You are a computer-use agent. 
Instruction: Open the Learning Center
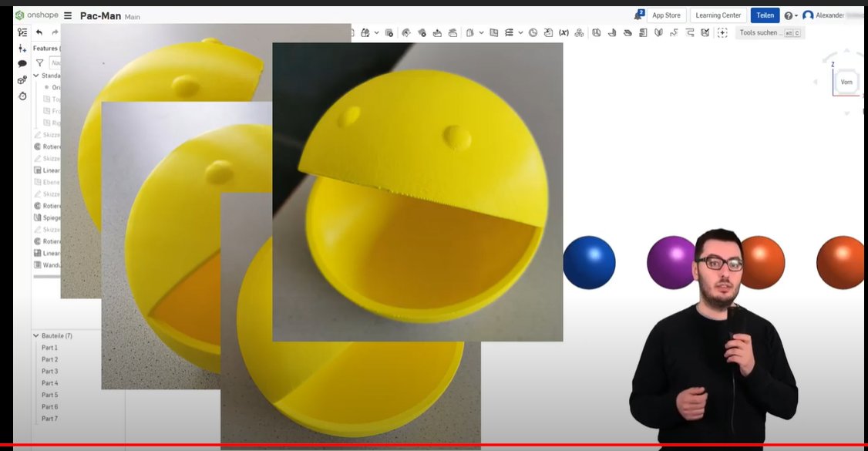718,15
